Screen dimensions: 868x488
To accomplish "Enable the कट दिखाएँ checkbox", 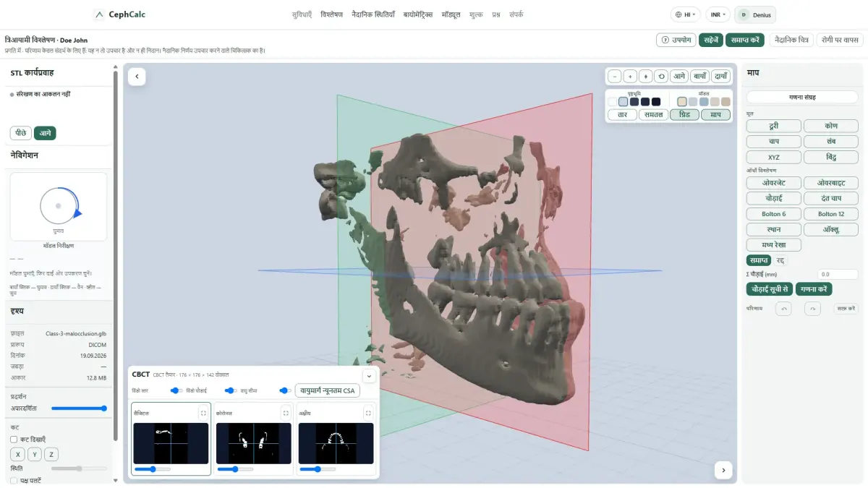I will (x=14, y=439).
